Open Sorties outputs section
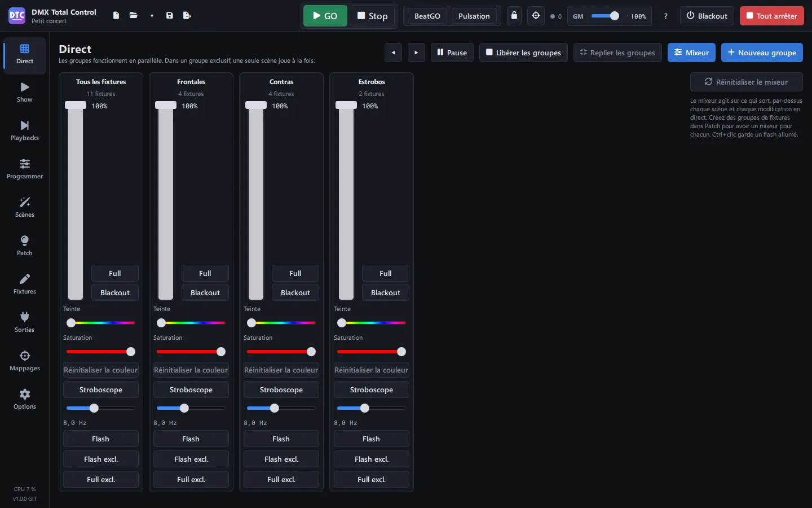 (x=25, y=323)
